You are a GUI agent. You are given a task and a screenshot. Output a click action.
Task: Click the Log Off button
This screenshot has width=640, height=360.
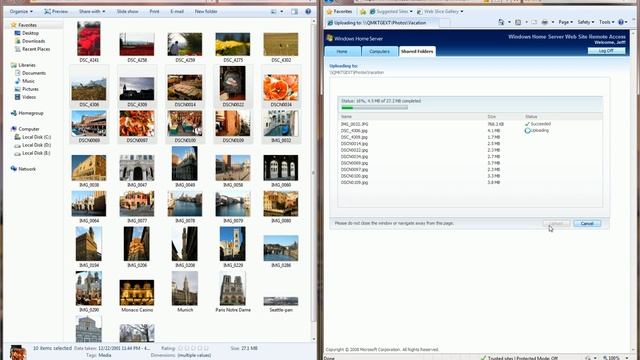(x=606, y=51)
